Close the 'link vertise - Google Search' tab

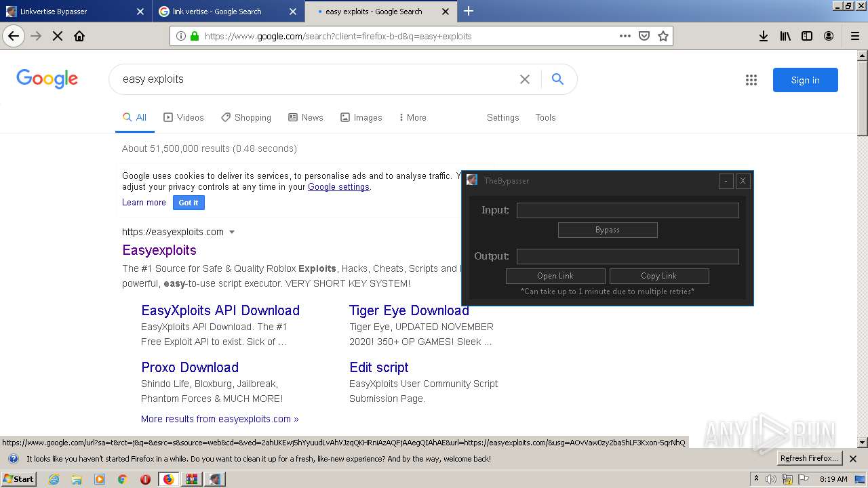(x=292, y=12)
